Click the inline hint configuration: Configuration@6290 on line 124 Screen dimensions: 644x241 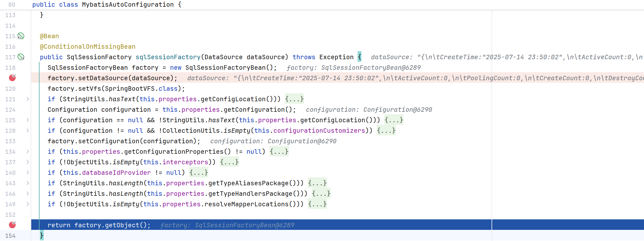tap(369, 110)
